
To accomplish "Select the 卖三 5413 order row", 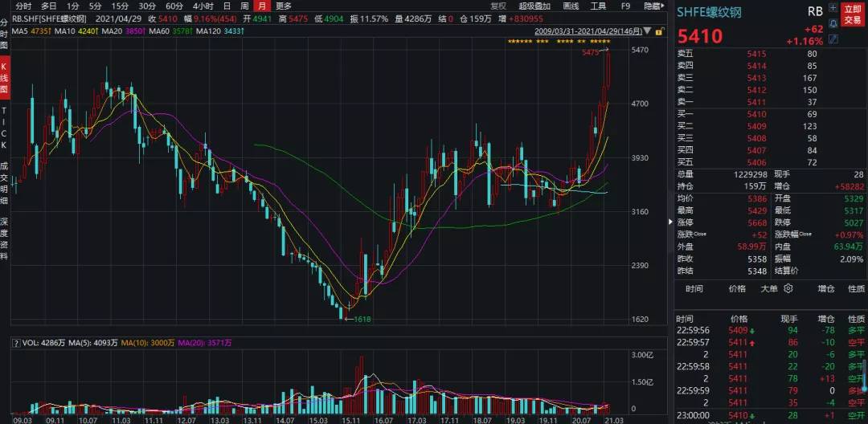I will tap(747, 78).
